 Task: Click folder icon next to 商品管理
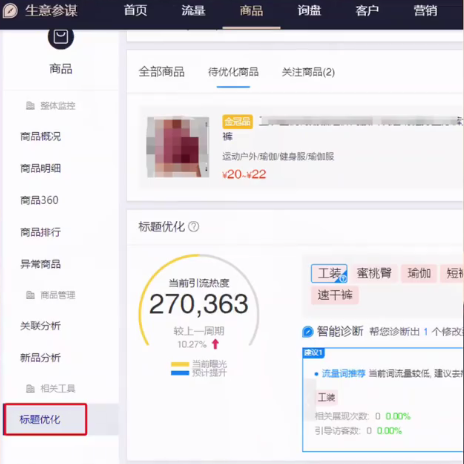[30, 295]
